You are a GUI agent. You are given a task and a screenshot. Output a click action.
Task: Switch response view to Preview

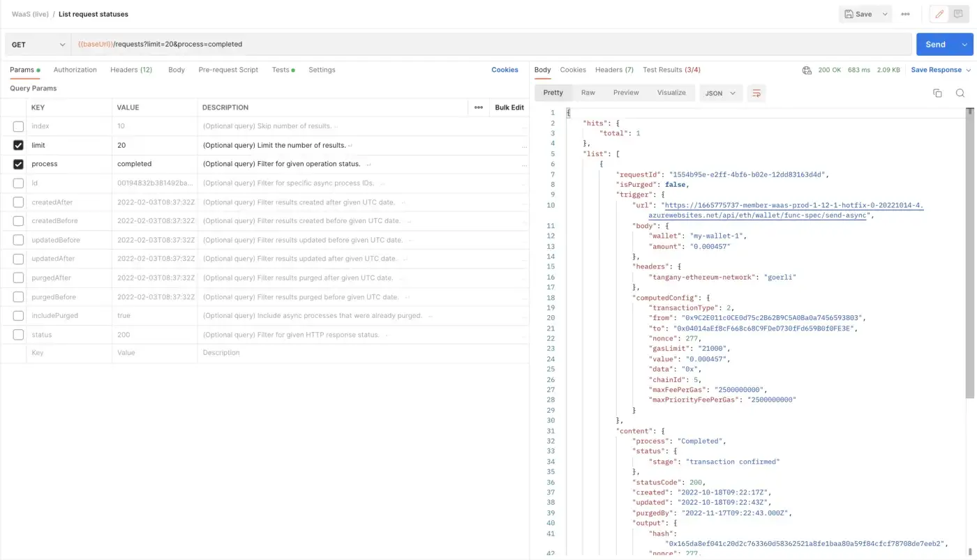click(x=626, y=93)
